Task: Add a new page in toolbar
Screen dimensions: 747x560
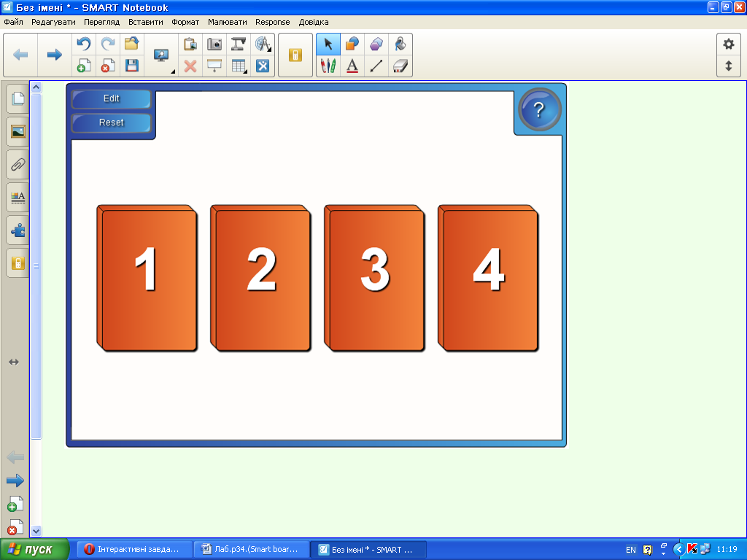Action: (84, 66)
